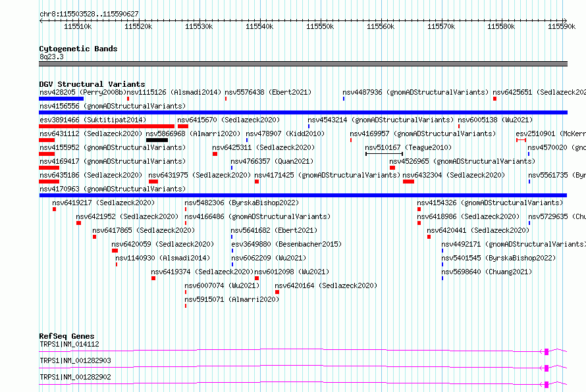This screenshot has height=392, width=586.
Task: Open variant nsv510167 (Teague2010)
Action: pos(408,147)
